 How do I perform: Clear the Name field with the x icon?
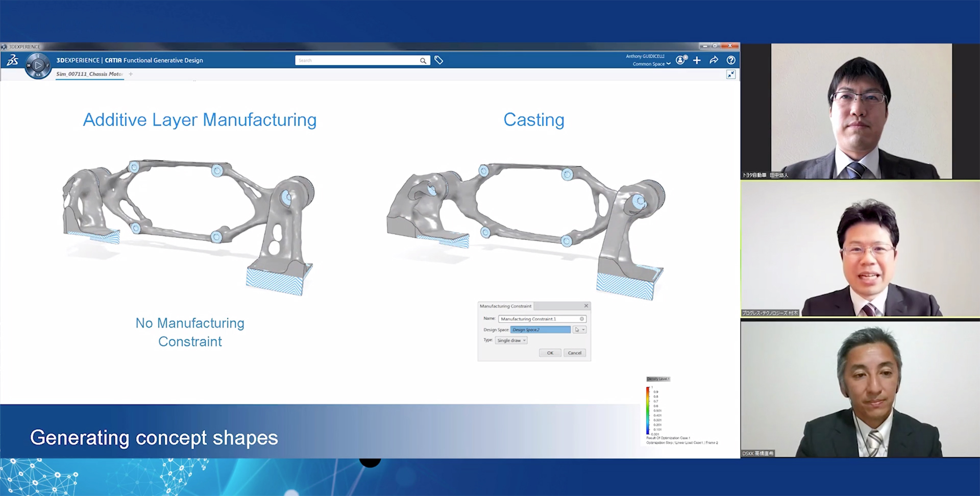pos(581,319)
